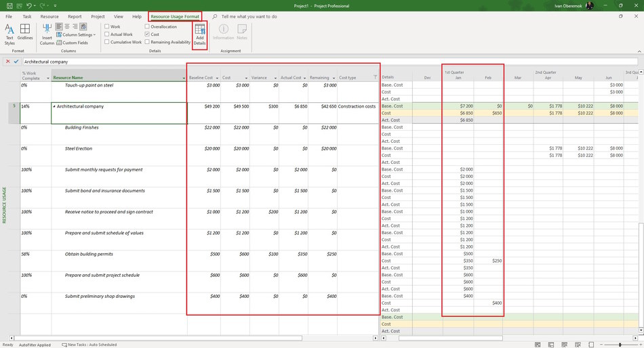
Task: Enable the Remaining Availability checkbox
Action: pos(147,42)
